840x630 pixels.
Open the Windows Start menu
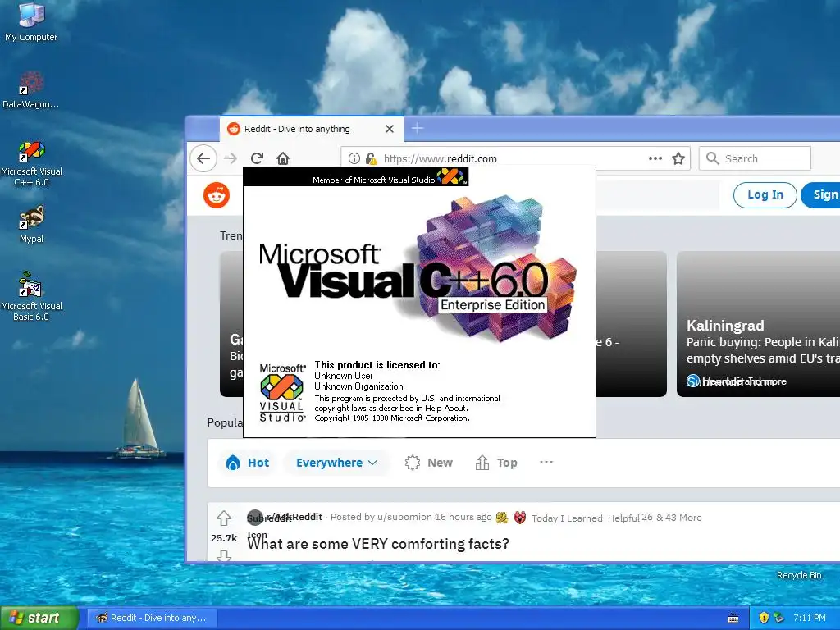pyautogui.click(x=39, y=618)
